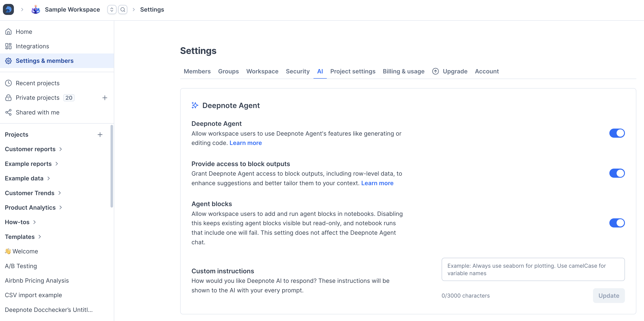Viewport: 644px width, 321px height.
Task: Open the A/B Testing project
Action: [21, 266]
